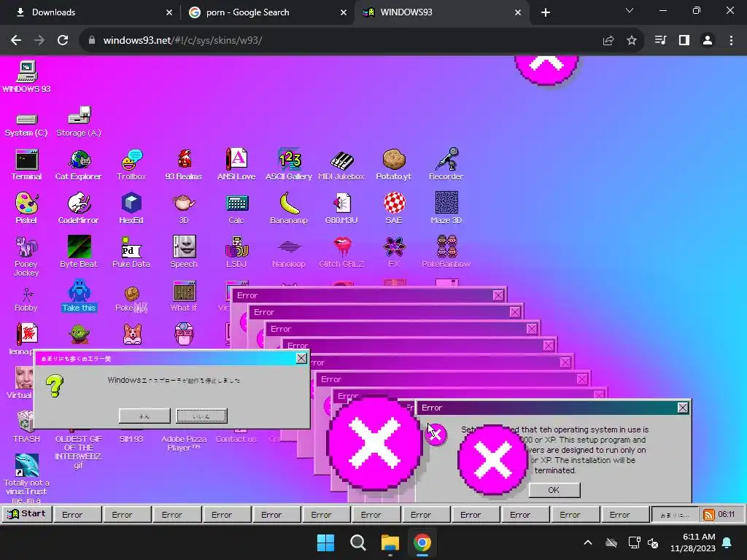Screen dimensions: 747x560
Task: Launch the SAE checkered ball icon
Action: pyautogui.click(x=394, y=209)
